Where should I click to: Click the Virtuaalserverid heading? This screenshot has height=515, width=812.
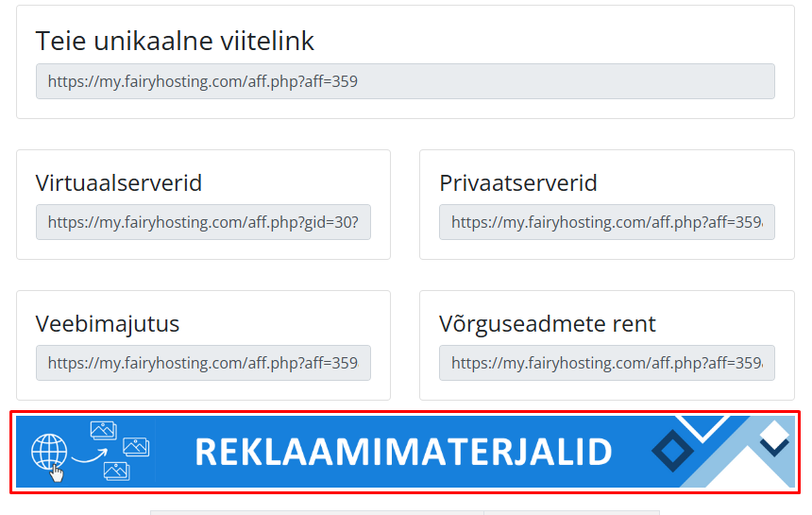pyautogui.click(x=119, y=182)
